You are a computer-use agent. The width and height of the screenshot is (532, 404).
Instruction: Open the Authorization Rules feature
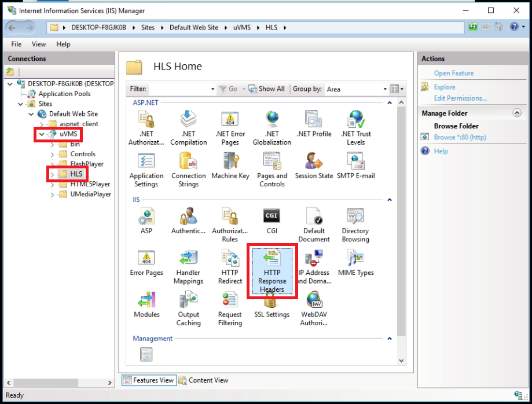(230, 225)
